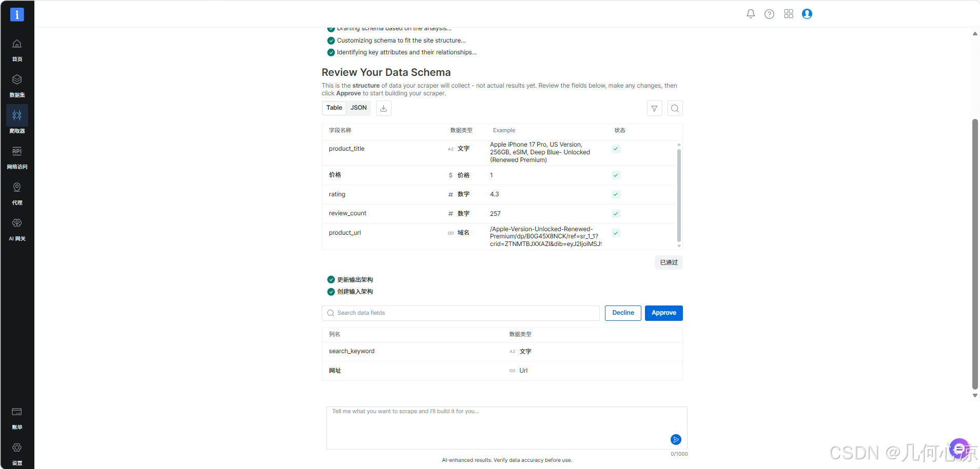The width and height of the screenshot is (980, 469).
Task: Switch to the Table view tab
Action: click(x=334, y=108)
